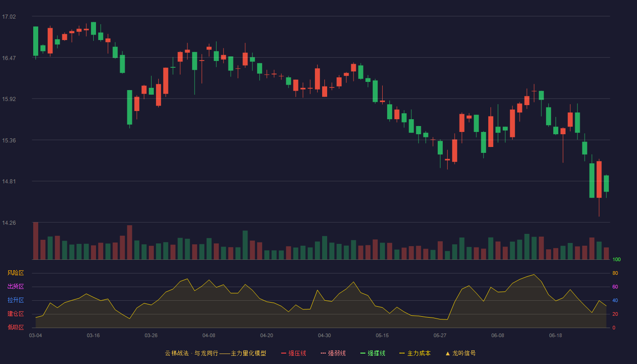The width and height of the screenshot is (637, 364).
Task: Click the 14.26 price axis label
Action: tap(9, 222)
